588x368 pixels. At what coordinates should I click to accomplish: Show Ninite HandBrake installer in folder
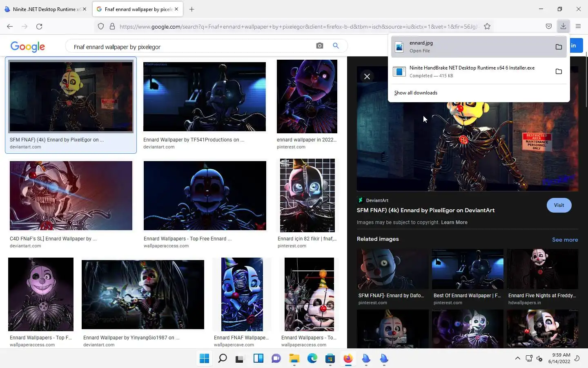tap(559, 72)
